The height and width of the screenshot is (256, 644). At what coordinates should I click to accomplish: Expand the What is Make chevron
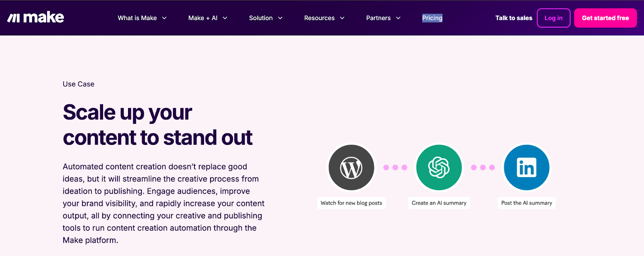164,18
